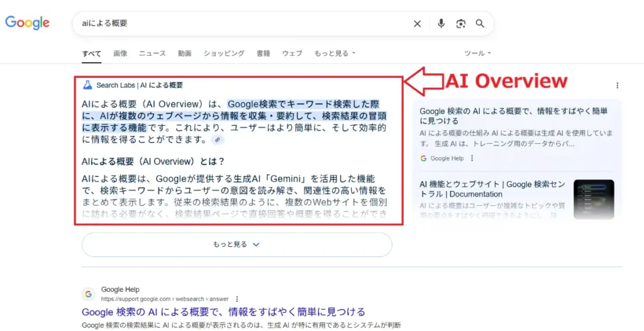
Task: Switch to the 画像 tab
Action: click(120, 53)
